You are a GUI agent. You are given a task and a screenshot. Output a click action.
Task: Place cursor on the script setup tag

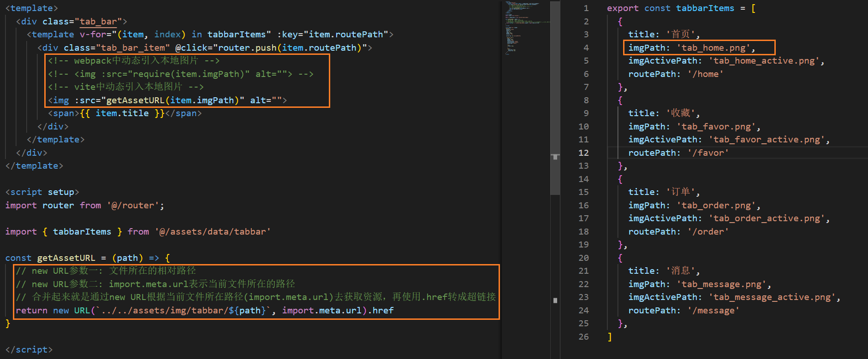(x=42, y=192)
